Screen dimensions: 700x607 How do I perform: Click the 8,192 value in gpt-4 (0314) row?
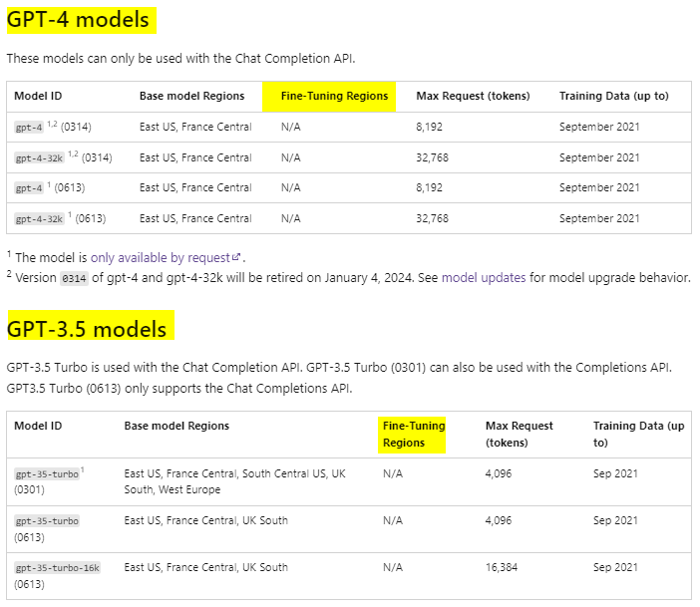coord(429,127)
